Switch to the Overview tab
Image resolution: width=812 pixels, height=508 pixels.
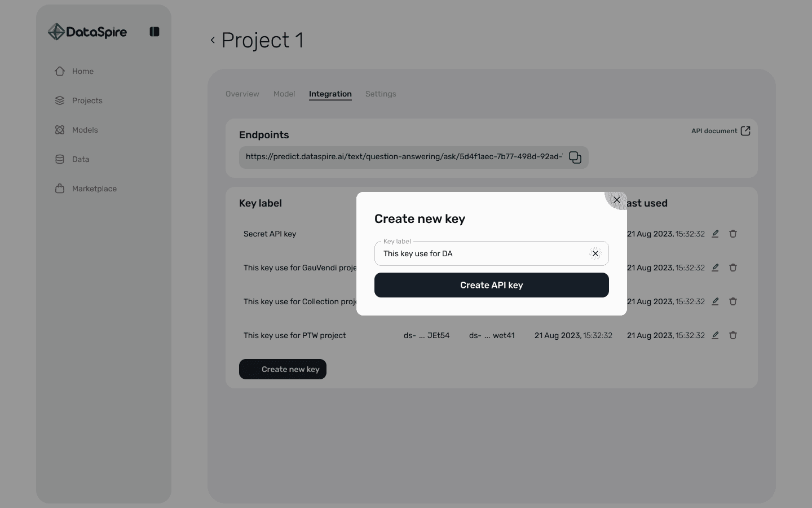(242, 94)
